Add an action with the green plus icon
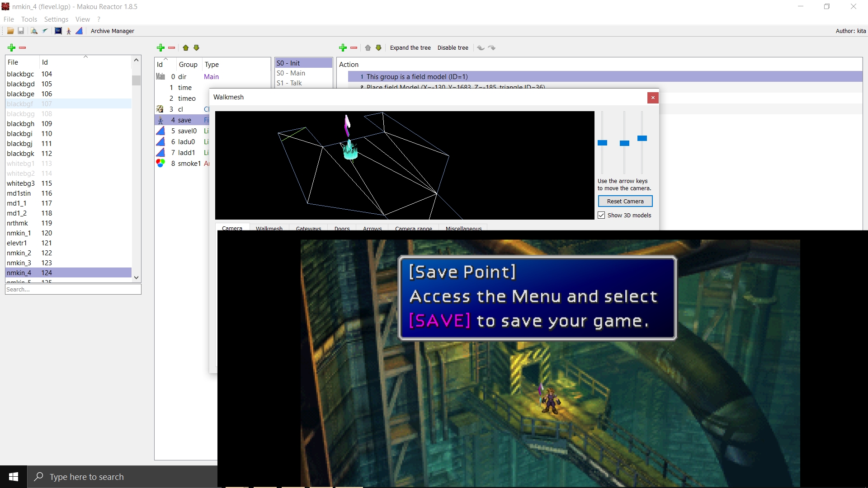 pos(343,48)
